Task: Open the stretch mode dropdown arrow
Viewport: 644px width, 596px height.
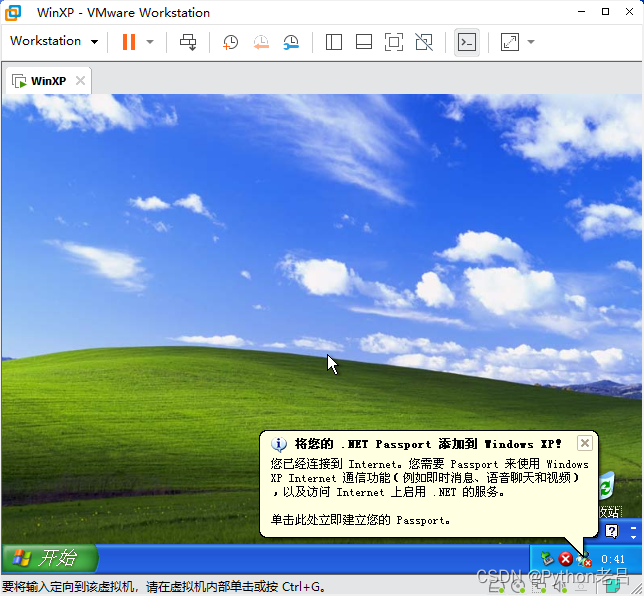Action: (x=531, y=42)
